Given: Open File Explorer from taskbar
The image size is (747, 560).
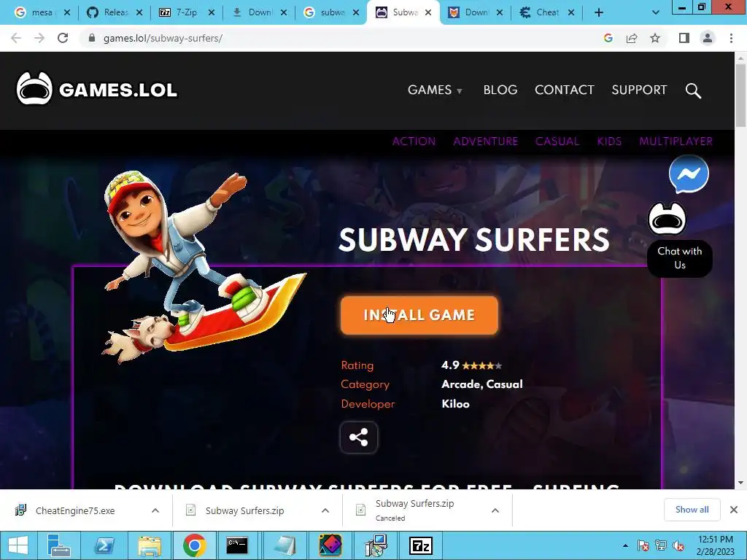Looking at the screenshot, I should (149, 545).
